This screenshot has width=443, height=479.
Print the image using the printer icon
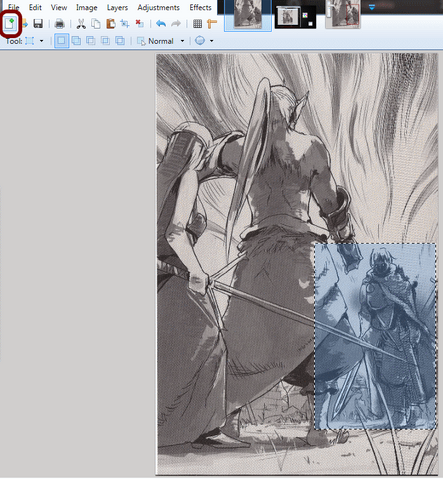59,24
